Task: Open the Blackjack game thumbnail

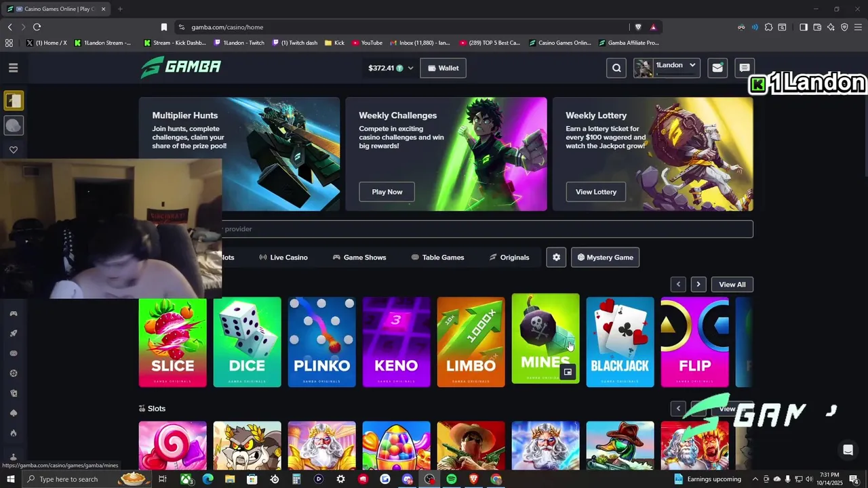Action: pyautogui.click(x=620, y=342)
